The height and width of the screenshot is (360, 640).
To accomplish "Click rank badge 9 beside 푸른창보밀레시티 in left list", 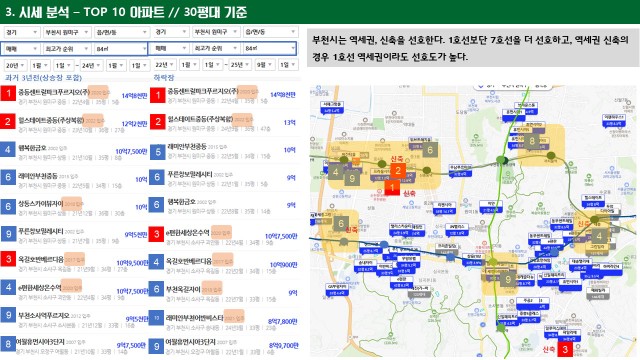I will tap(8, 233).
